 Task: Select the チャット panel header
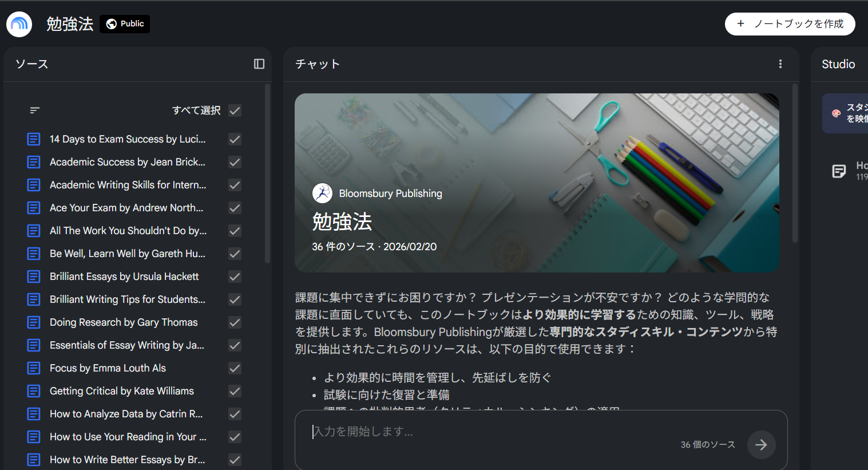318,64
